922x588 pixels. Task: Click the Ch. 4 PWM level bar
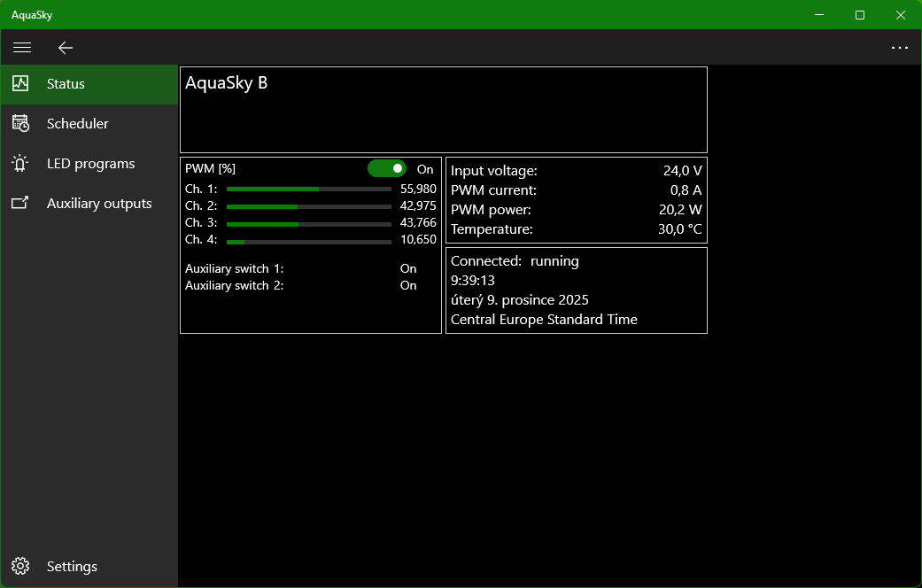click(308, 241)
